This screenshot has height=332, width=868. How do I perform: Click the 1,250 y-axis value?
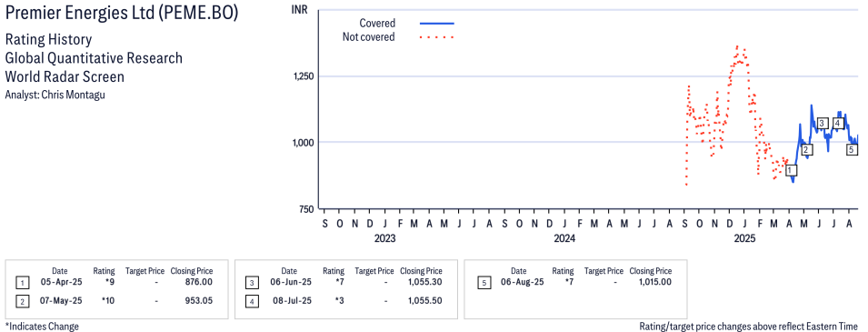point(304,76)
